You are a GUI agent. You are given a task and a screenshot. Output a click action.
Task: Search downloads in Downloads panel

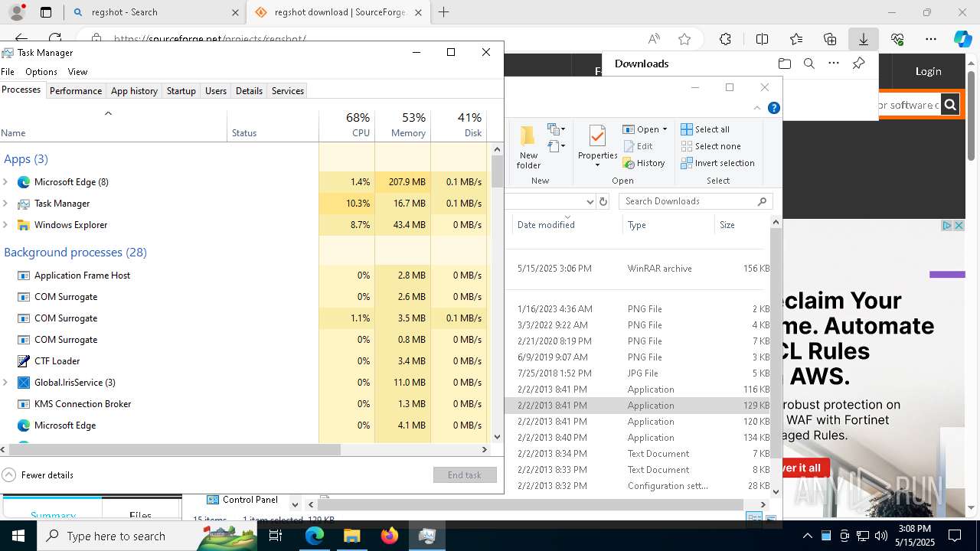(809, 64)
